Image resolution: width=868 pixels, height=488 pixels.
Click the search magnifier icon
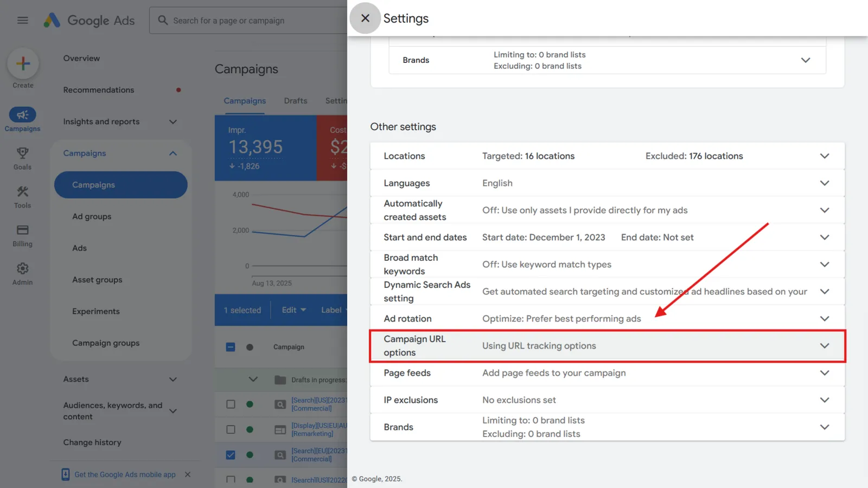pyautogui.click(x=163, y=21)
